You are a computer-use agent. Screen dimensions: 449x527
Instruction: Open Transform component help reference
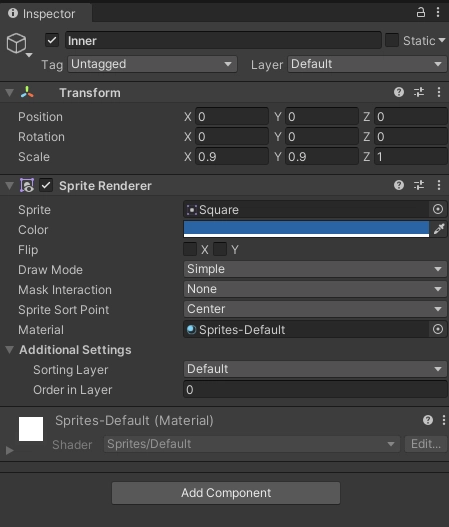[399, 92]
